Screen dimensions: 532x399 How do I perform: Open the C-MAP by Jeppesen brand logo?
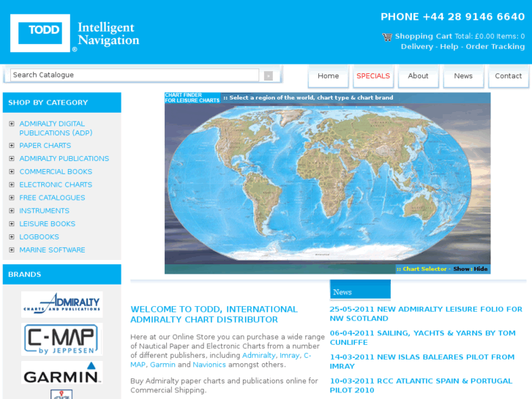click(x=61, y=339)
